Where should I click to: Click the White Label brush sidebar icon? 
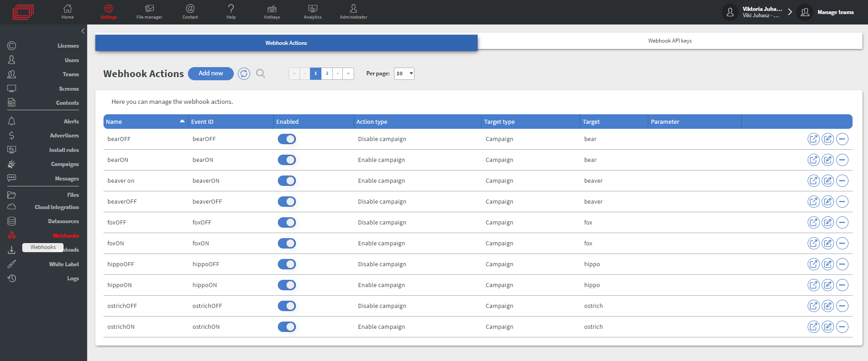tap(12, 264)
